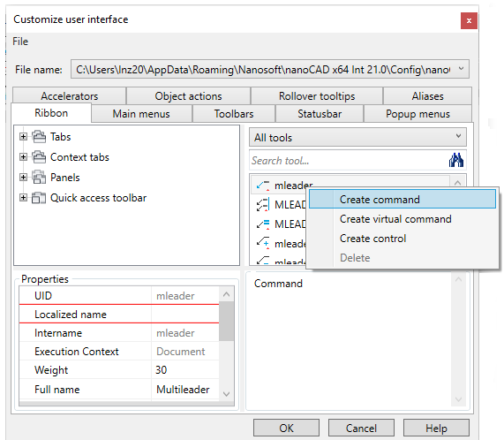Click the Localized name value field
Viewport: 504px width, 440px height.
pyautogui.click(x=184, y=314)
